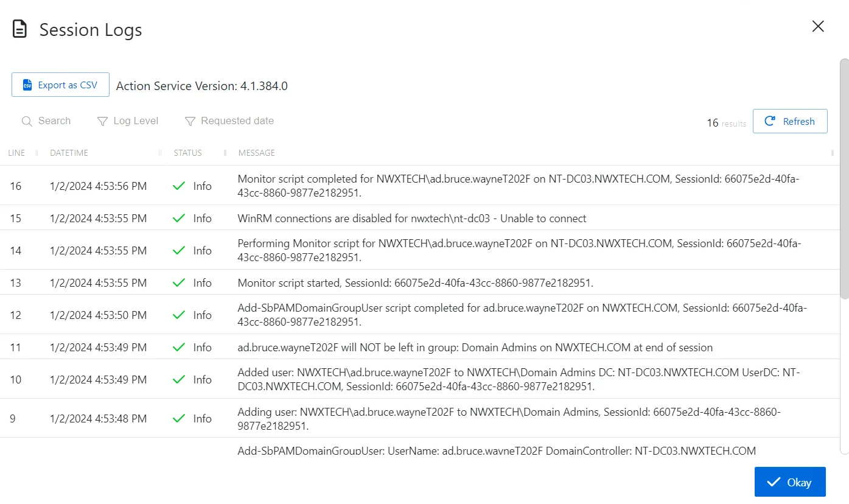The width and height of the screenshot is (849, 504).
Task: Click line number 13 cell
Action: [15, 283]
